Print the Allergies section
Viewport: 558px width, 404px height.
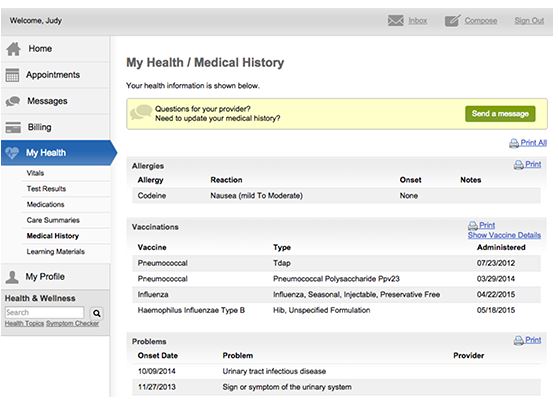pos(527,164)
